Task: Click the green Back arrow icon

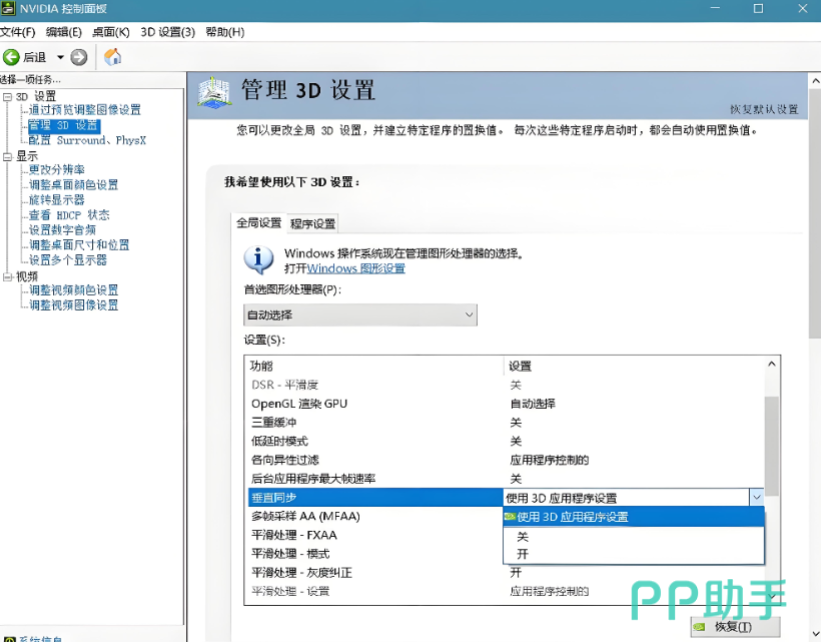Action: point(11,57)
